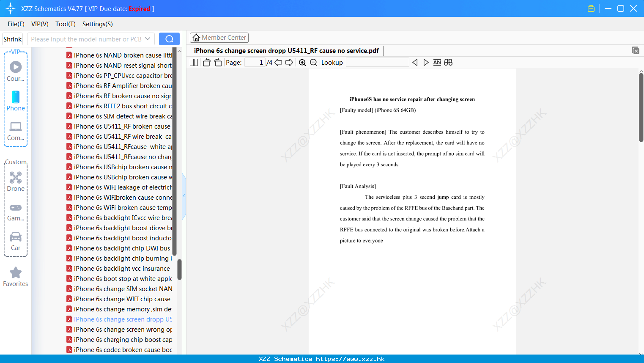Image resolution: width=644 pixels, height=363 pixels.
Task: Select the Game console category icon
Action: pyautogui.click(x=16, y=212)
